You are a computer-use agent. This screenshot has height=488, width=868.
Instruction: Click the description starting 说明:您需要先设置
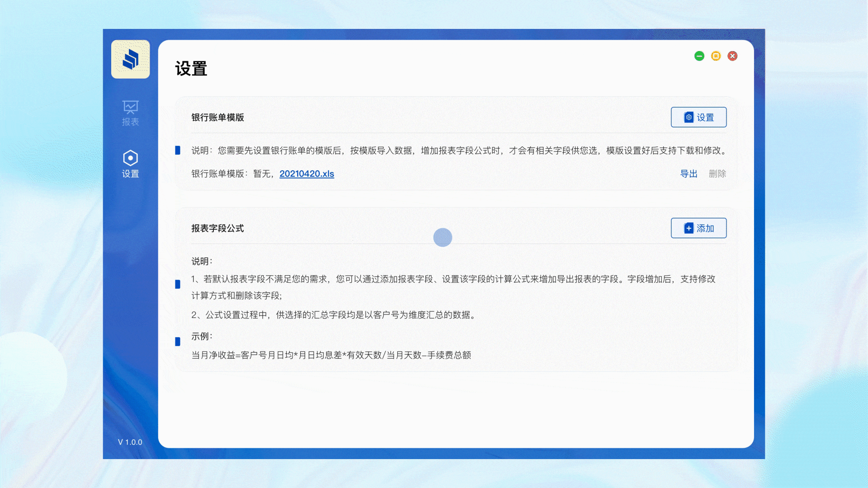point(460,150)
